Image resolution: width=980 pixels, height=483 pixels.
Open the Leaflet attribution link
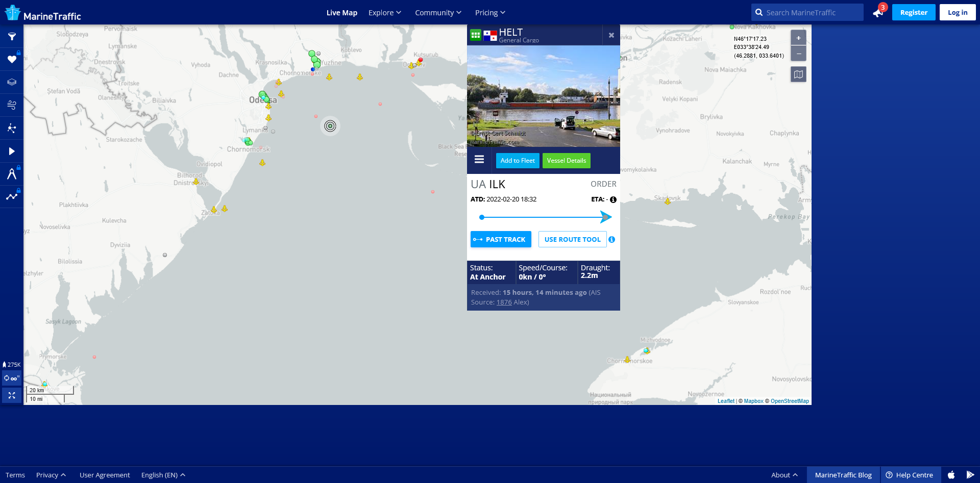tap(726, 401)
